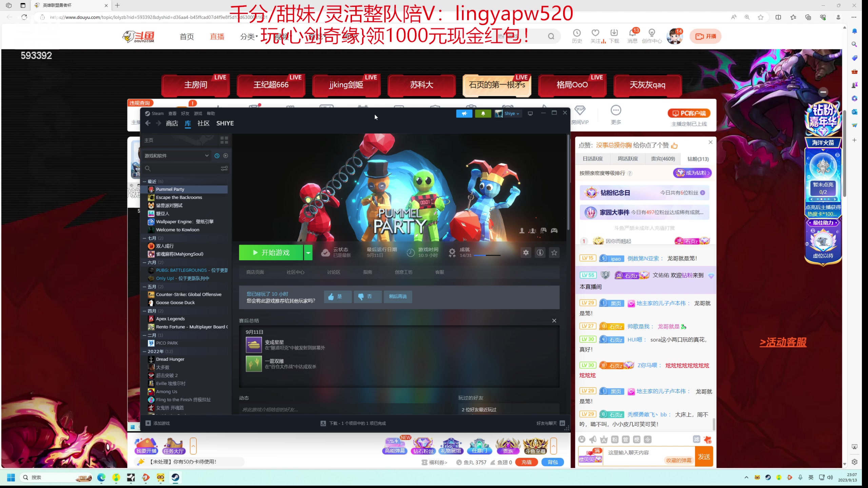Open Steam game settings gear icon

tap(526, 252)
